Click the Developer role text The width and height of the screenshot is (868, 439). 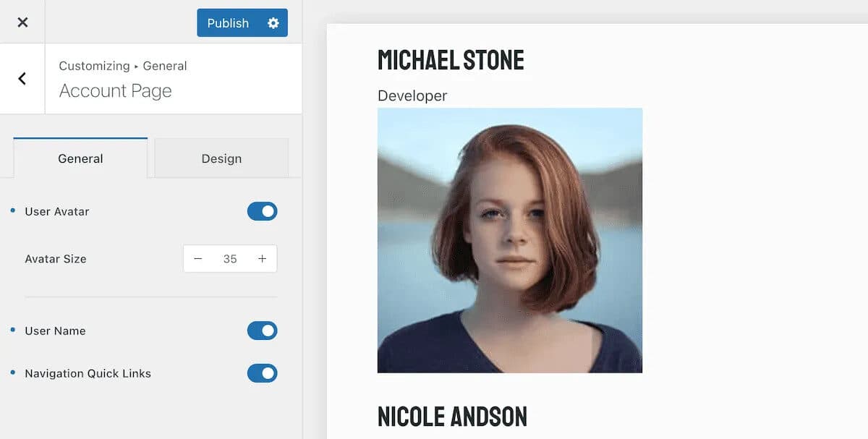pyautogui.click(x=412, y=95)
